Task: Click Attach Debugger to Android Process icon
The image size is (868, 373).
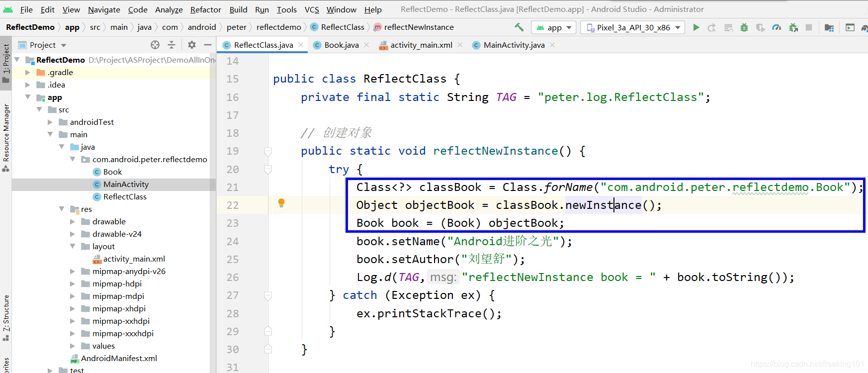Action: click(793, 27)
